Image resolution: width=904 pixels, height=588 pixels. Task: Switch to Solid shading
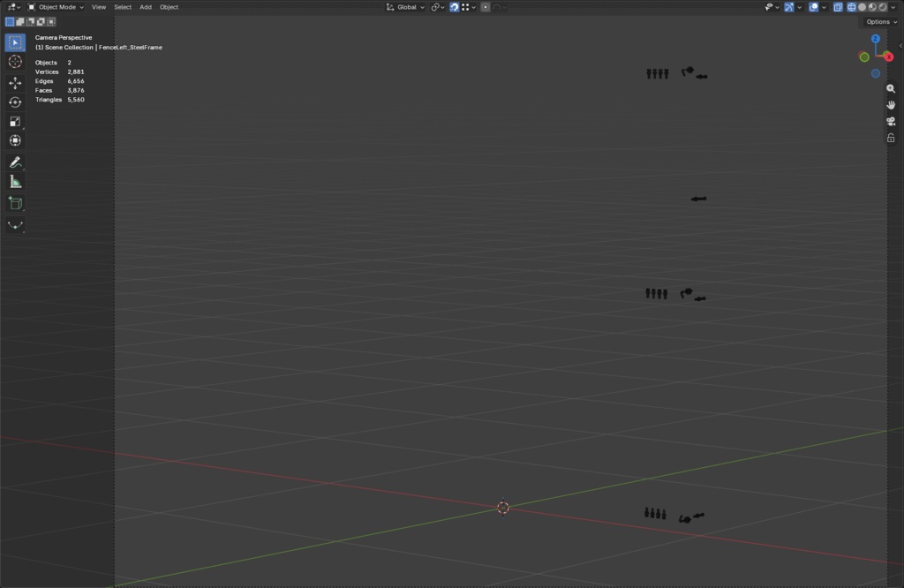(862, 7)
